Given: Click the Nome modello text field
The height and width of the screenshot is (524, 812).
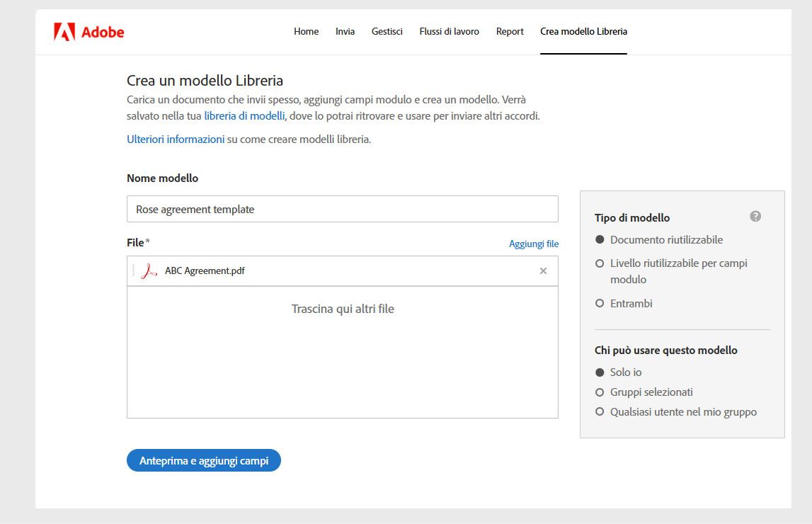Looking at the screenshot, I should click(x=342, y=209).
